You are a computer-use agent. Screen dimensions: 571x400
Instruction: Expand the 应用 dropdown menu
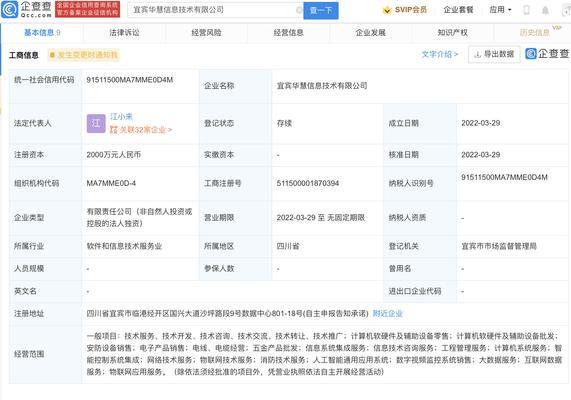click(x=500, y=10)
